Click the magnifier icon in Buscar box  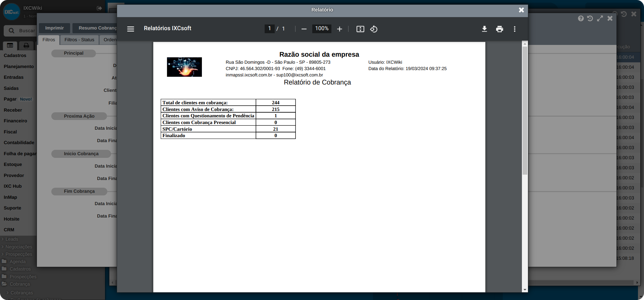[x=11, y=31]
